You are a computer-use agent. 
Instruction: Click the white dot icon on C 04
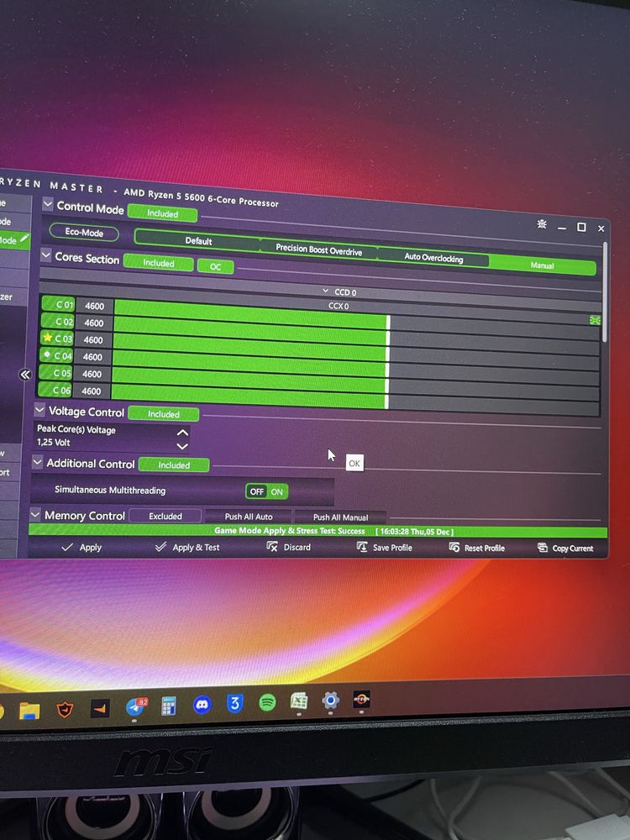(47, 354)
